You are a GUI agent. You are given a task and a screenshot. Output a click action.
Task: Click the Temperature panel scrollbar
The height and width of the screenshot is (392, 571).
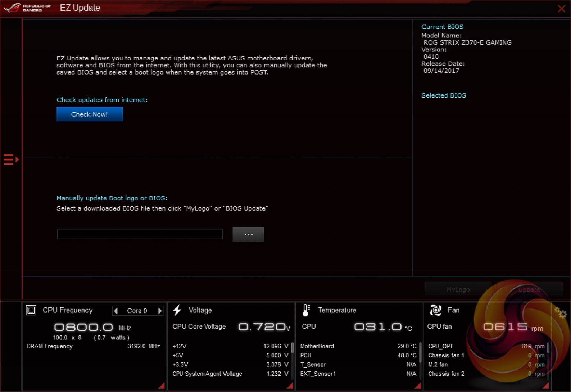pyautogui.click(x=420, y=352)
